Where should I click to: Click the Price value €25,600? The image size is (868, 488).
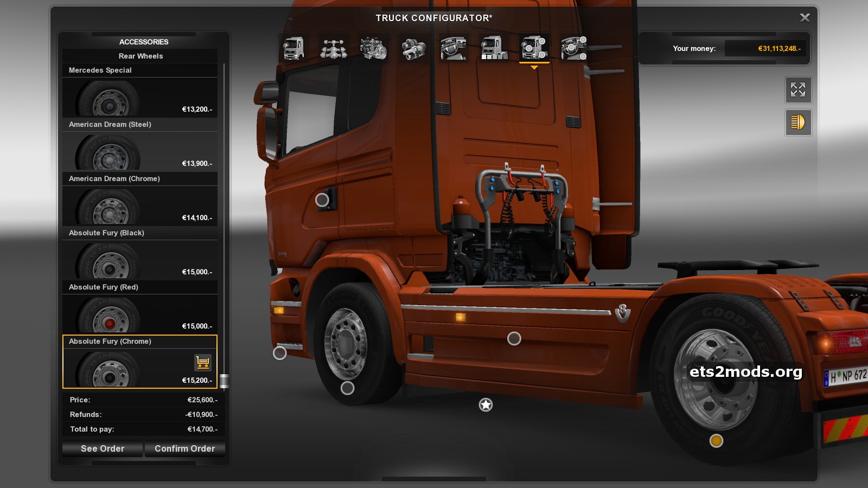coord(202,400)
